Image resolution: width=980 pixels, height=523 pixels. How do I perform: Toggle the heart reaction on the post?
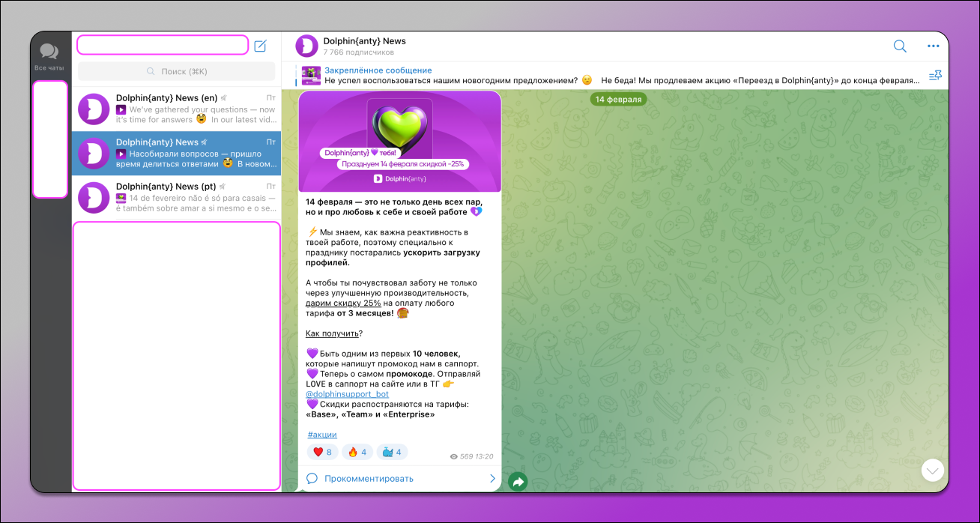pos(322,451)
